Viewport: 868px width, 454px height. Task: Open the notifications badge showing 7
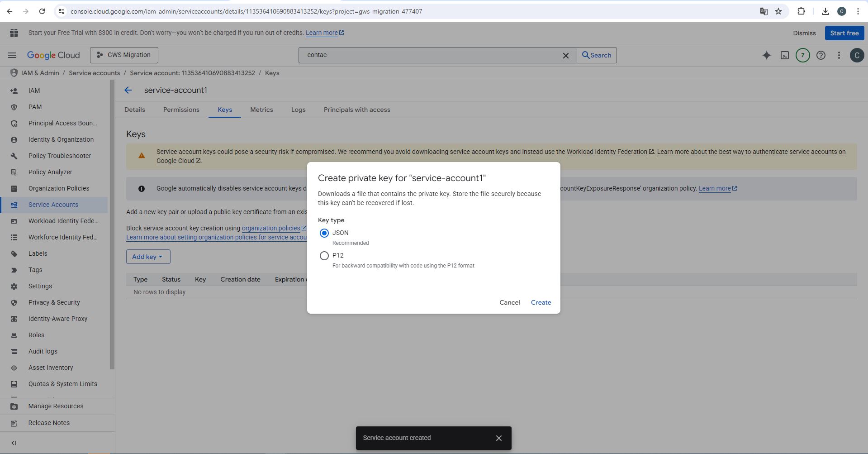tap(802, 55)
